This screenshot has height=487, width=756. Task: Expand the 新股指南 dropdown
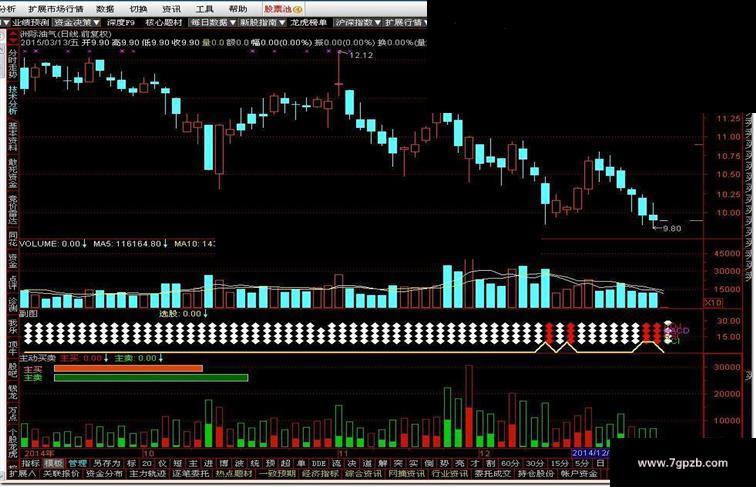[x=262, y=23]
